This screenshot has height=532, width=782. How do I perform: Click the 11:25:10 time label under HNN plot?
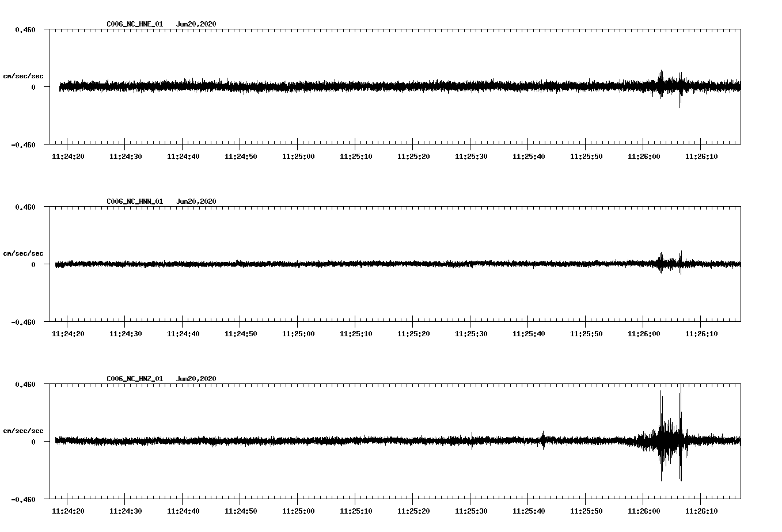tap(356, 334)
